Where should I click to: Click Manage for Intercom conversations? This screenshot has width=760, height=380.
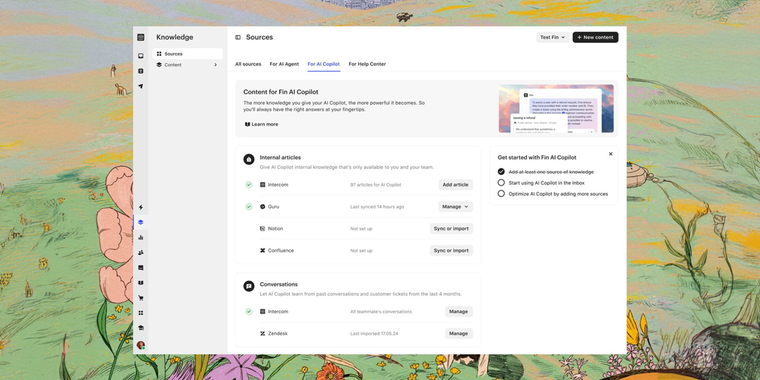[x=459, y=312]
